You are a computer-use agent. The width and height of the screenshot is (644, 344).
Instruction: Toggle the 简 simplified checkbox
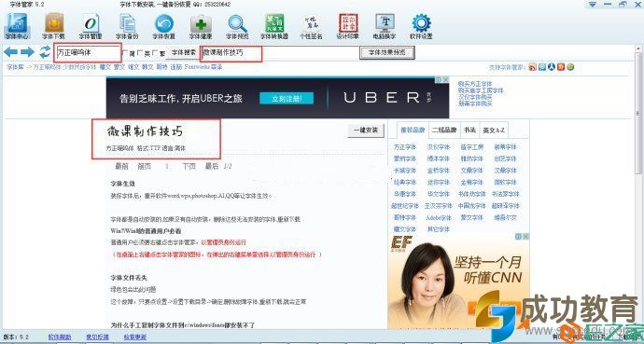coord(126,53)
